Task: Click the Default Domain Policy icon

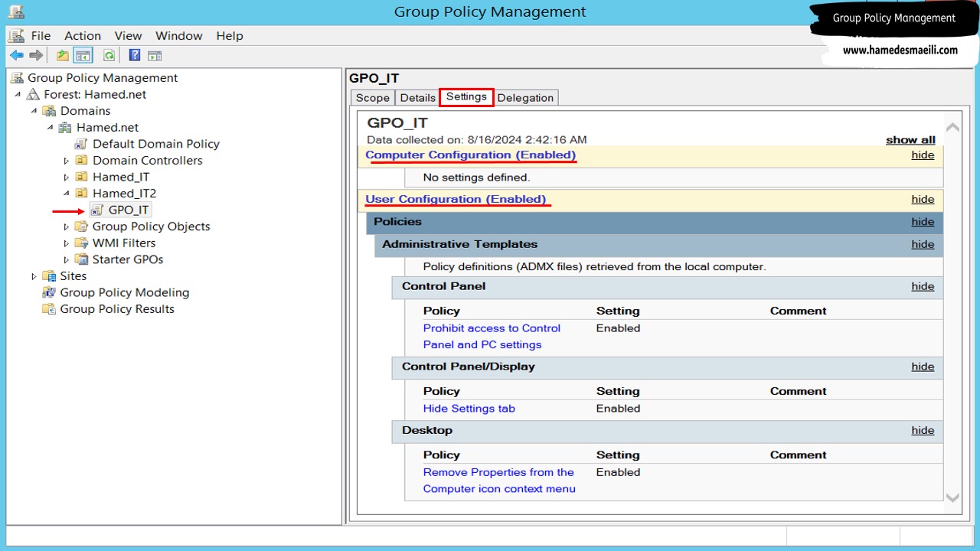Action: (x=81, y=144)
